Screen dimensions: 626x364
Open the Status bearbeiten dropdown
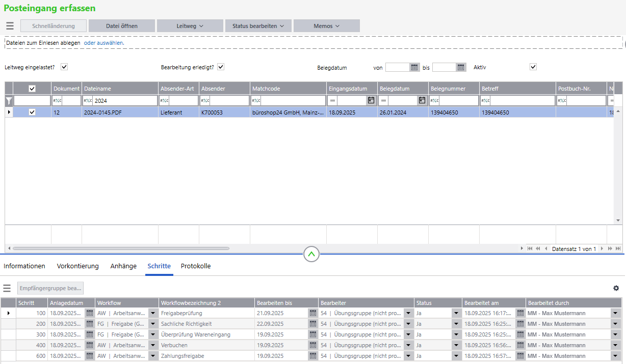[x=258, y=26]
